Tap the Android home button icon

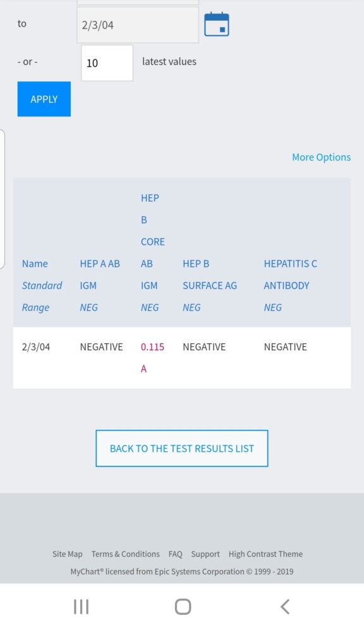click(x=183, y=607)
